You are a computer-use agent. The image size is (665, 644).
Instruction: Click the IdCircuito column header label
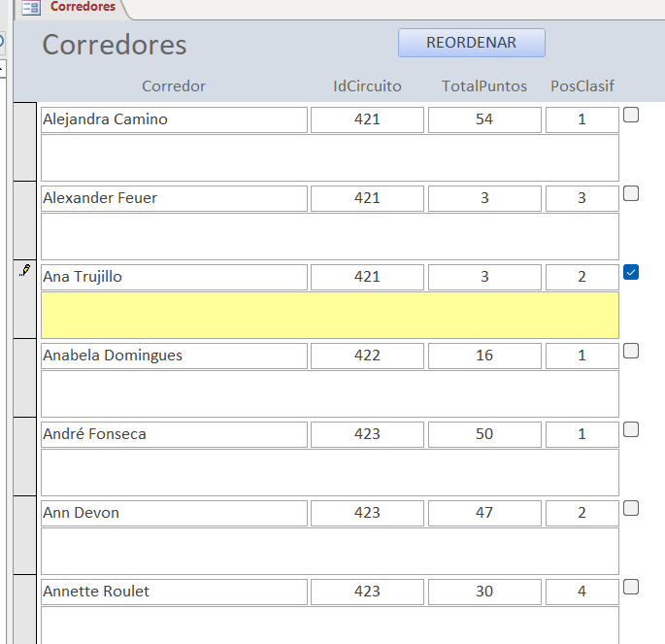pyautogui.click(x=367, y=86)
